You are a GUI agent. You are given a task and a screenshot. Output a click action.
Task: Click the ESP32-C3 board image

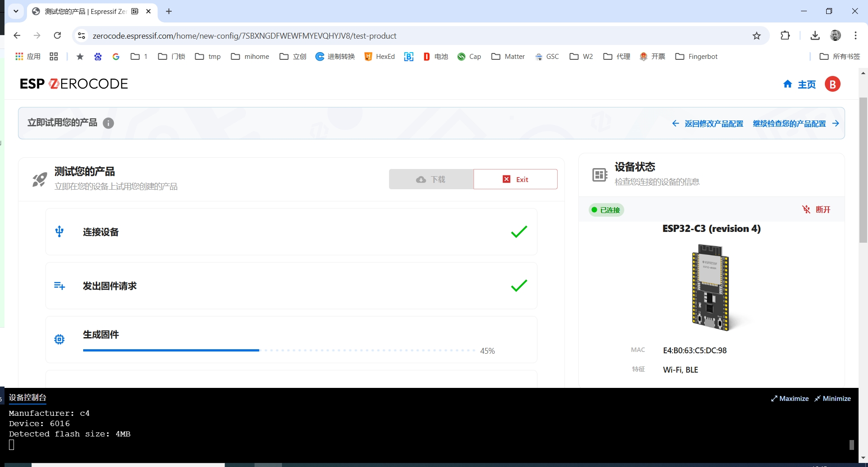click(x=711, y=287)
